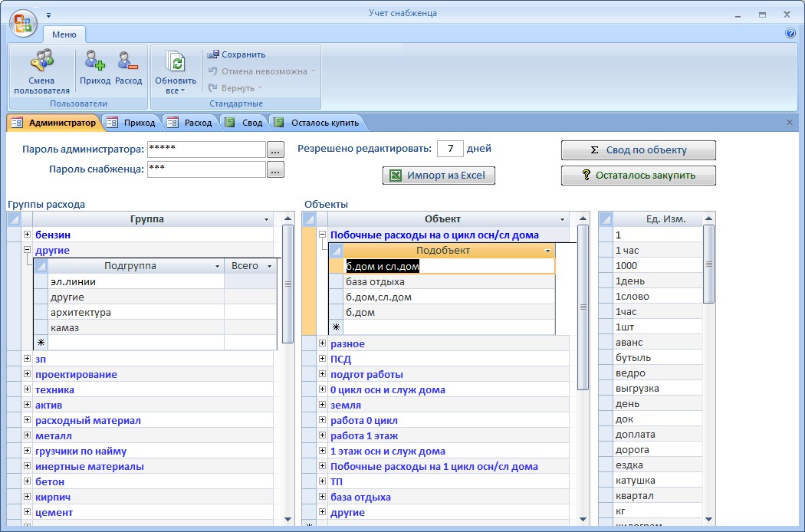Switch to the Осталось купить tab
805x532 pixels.
point(317,123)
